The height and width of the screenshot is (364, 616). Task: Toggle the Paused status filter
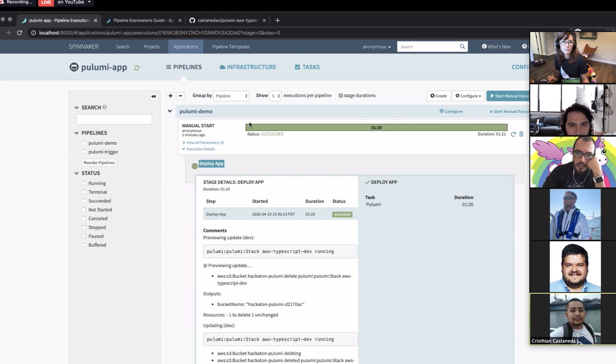pyautogui.click(x=84, y=236)
